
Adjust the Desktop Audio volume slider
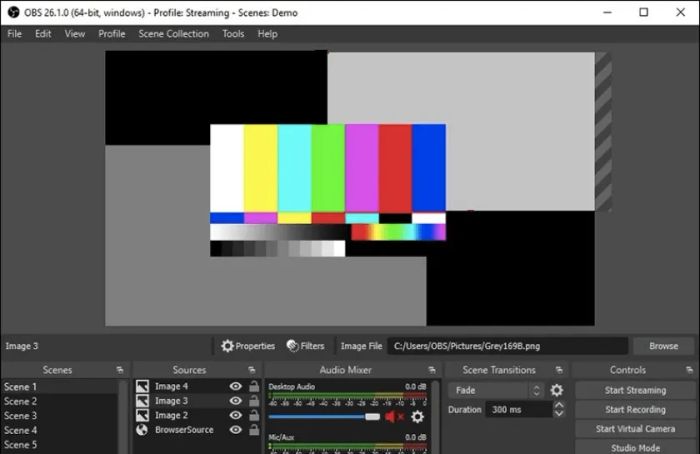(324, 417)
